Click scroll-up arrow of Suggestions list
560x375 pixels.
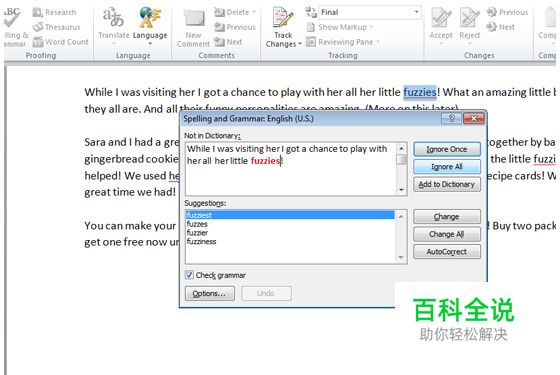(x=401, y=216)
